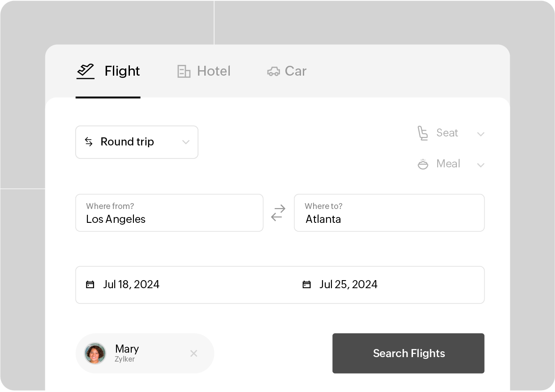The image size is (555, 392).
Task: Click the Car rental icon
Action: [x=273, y=71]
